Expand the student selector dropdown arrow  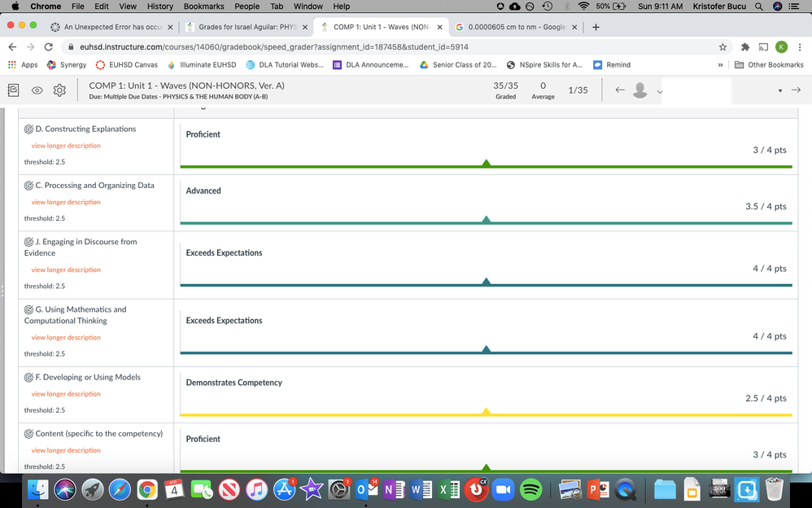[x=779, y=90]
